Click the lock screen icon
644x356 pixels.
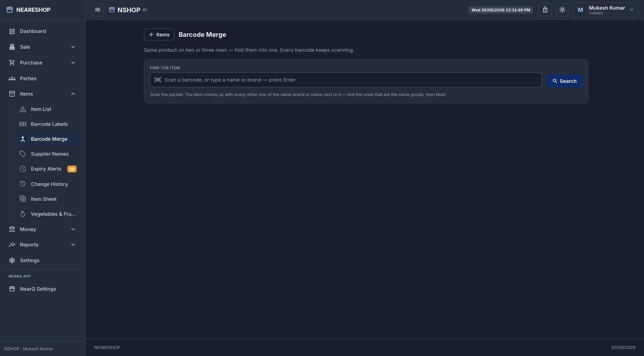545,10
